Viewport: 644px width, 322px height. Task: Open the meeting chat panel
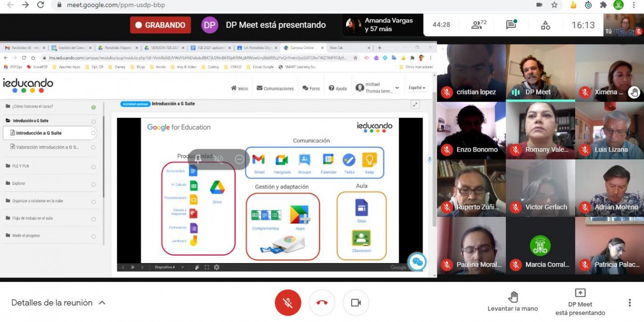pos(511,25)
